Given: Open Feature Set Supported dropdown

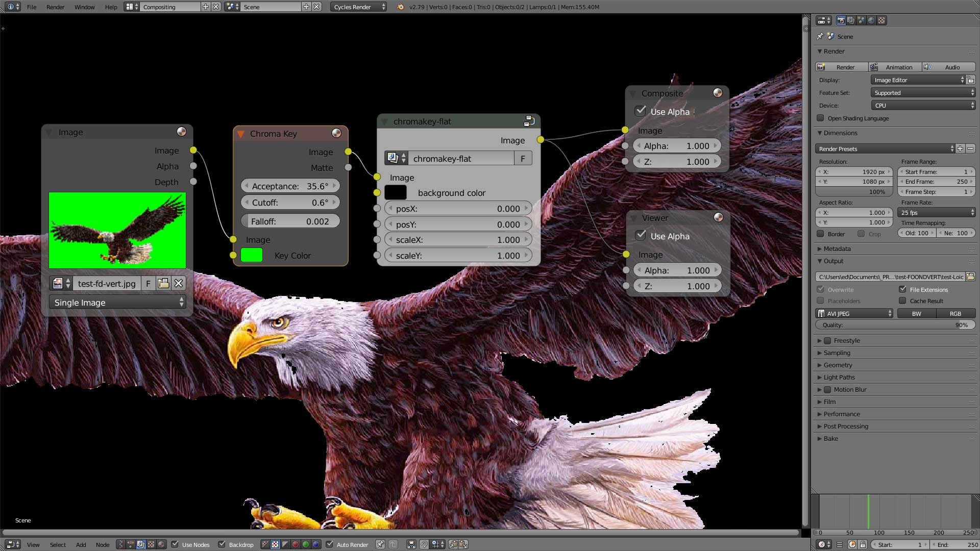Looking at the screenshot, I should click(923, 93).
